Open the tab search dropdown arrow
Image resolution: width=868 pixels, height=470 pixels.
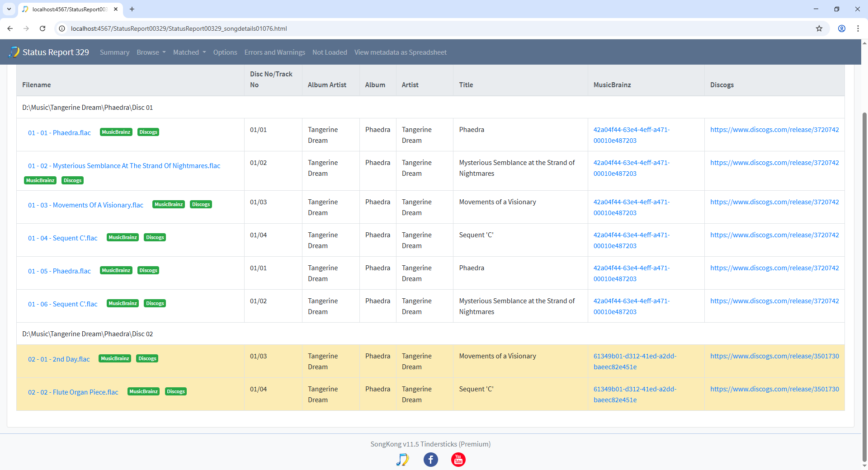[9, 9]
